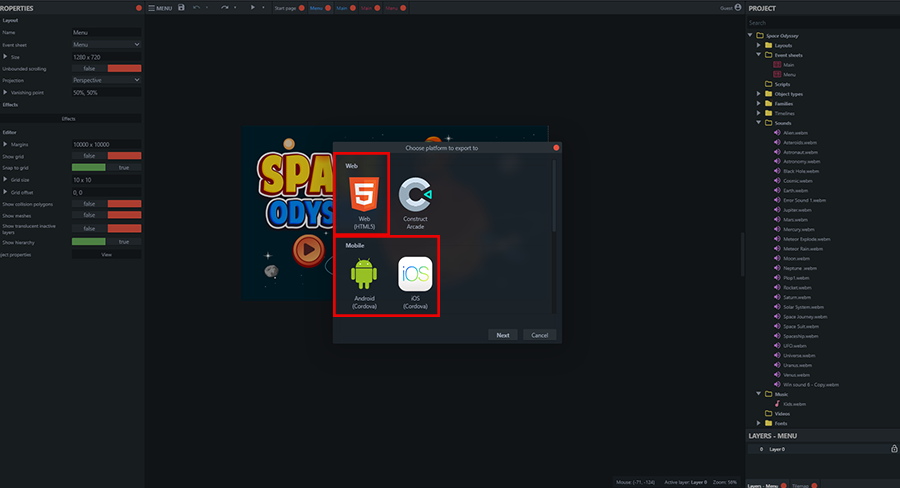Expand the Grid size property
The image size is (900, 488).
coord(5,180)
